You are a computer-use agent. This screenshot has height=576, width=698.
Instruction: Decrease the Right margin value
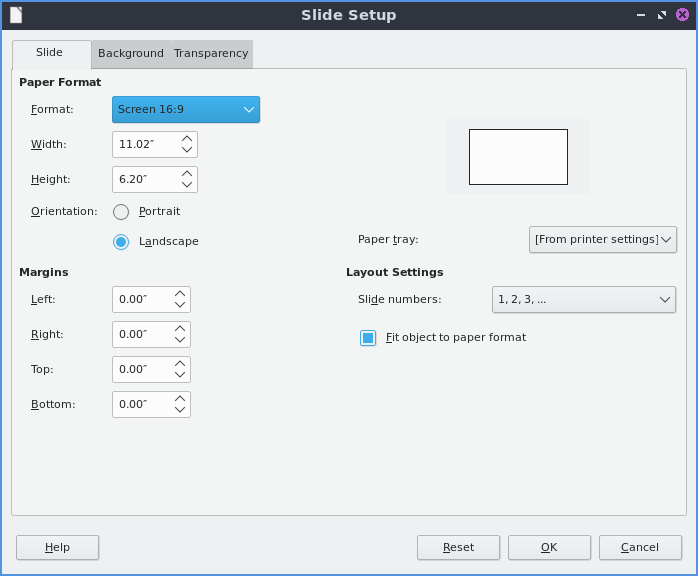pyautogui.click(x=180, y=340)
